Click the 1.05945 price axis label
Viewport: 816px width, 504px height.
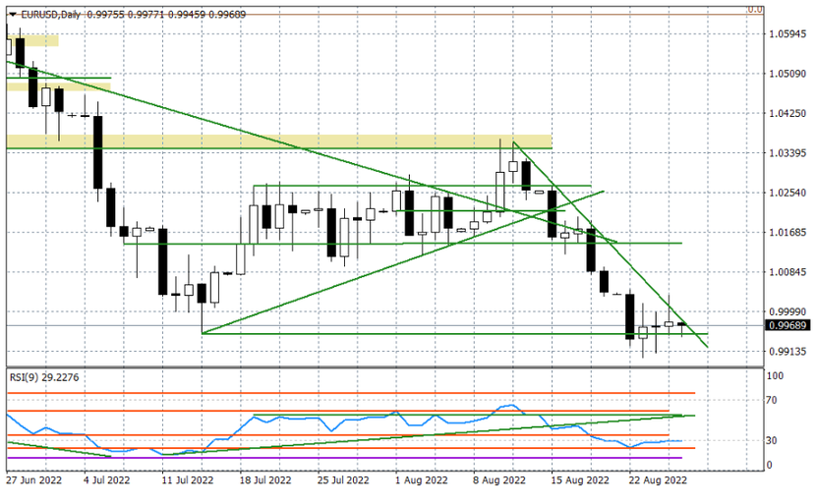(787, 34)
